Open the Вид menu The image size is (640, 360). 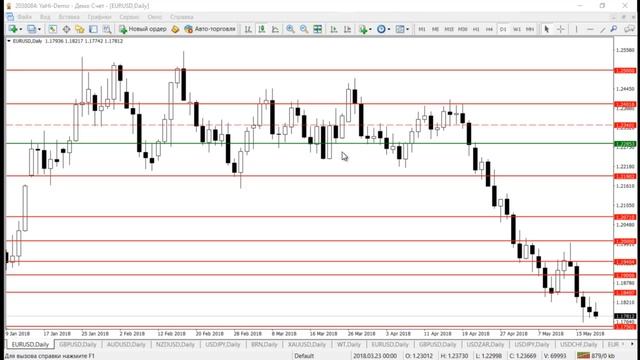pos(45,17)
